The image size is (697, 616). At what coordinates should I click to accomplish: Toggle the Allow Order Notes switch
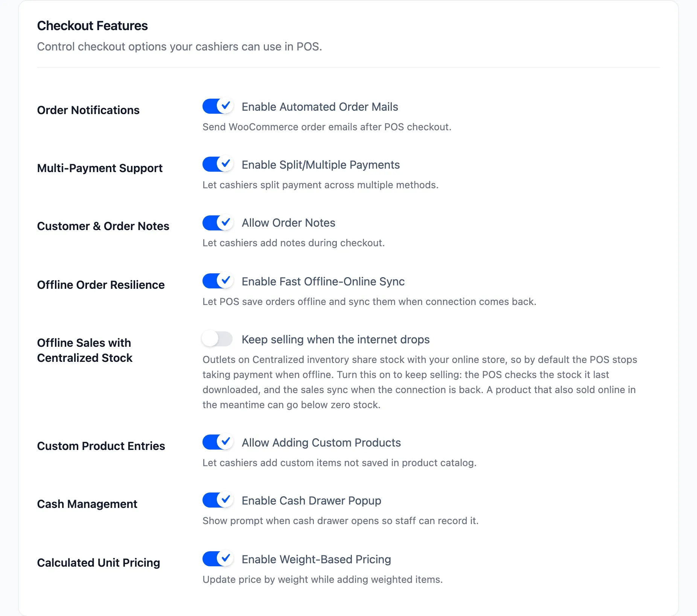(x=218, y=223)
